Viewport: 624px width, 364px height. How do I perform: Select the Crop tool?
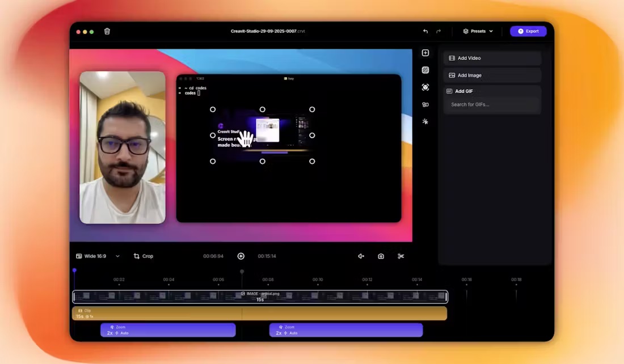(143, 256)
